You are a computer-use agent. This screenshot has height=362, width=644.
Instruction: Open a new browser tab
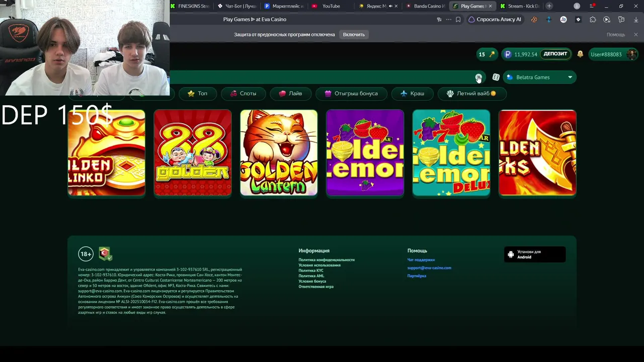[x=549, y=6]
